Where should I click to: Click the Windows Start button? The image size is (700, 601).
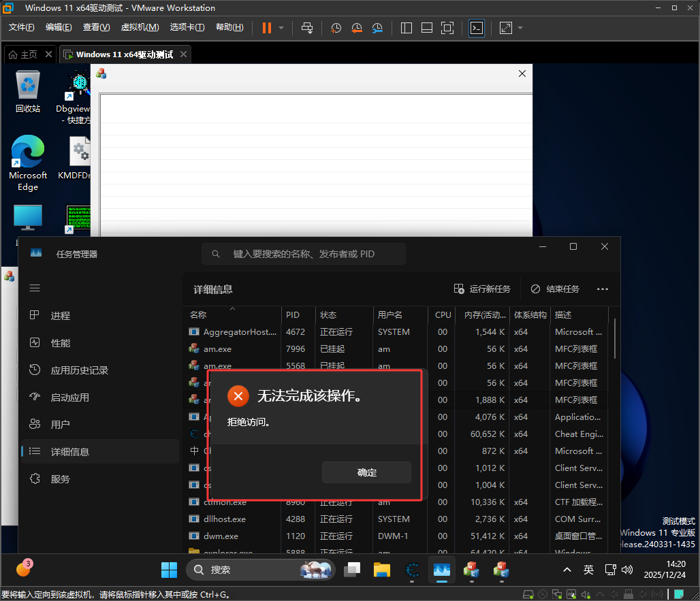point(169,570)
